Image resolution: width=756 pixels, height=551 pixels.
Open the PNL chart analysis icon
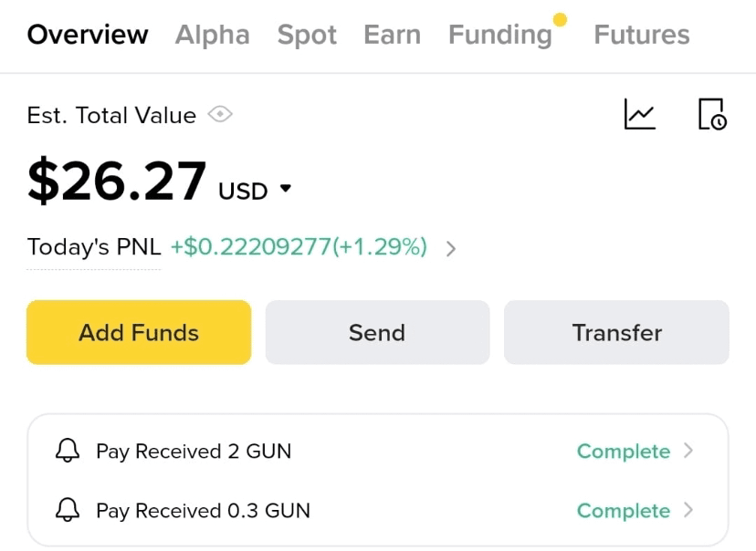coord(639,115)
